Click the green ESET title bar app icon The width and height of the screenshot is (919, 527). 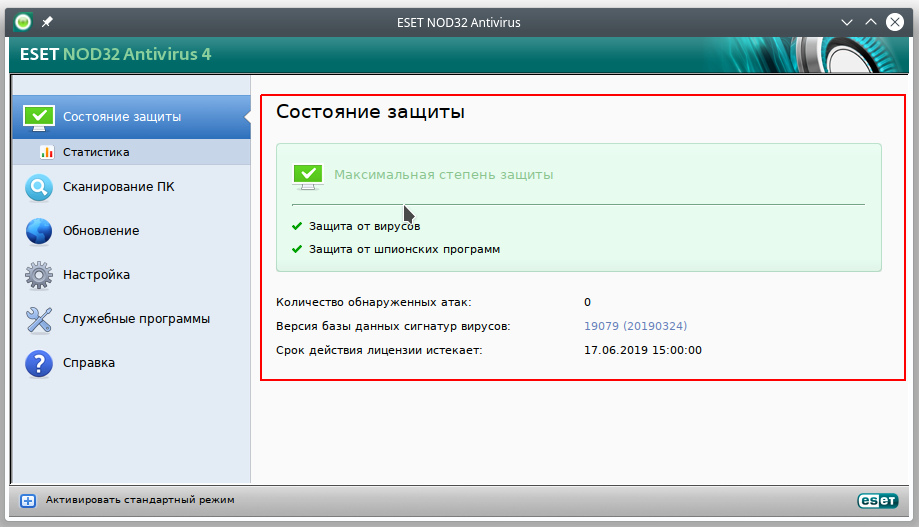(23, 22)
